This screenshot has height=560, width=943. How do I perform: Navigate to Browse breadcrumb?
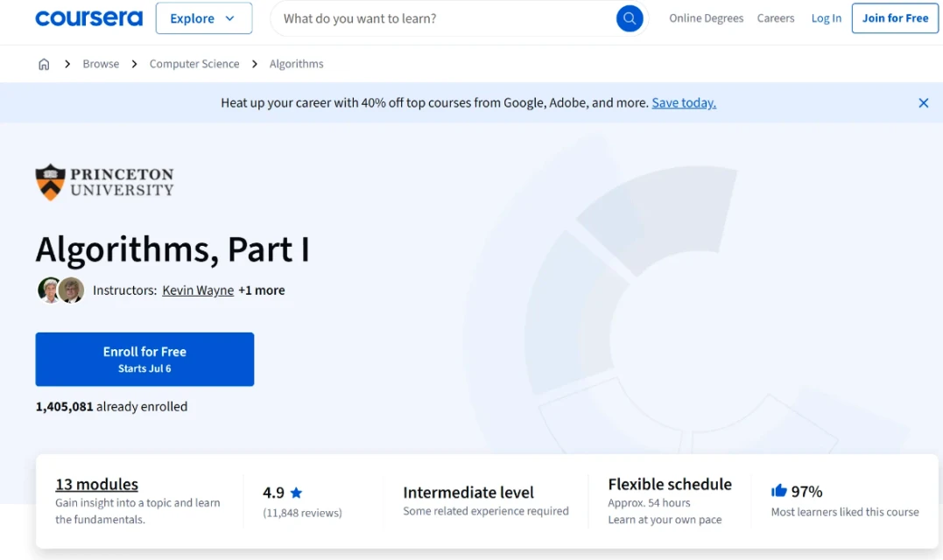[101, 64]
